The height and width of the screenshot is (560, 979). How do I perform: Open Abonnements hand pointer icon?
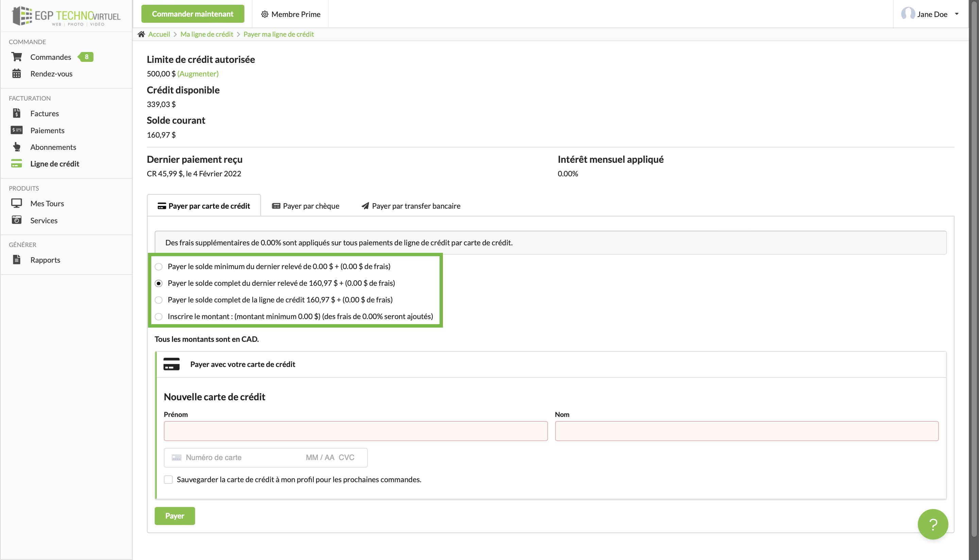(17, 147)
